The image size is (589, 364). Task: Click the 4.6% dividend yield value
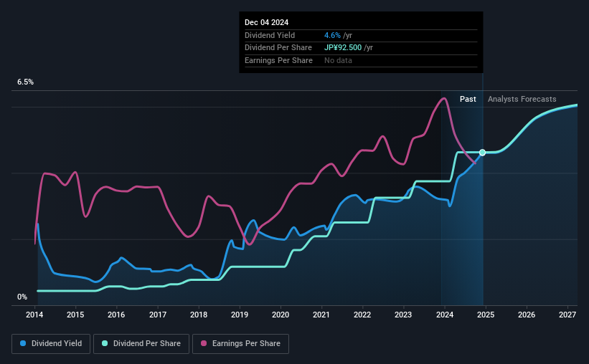pos(332,35)
